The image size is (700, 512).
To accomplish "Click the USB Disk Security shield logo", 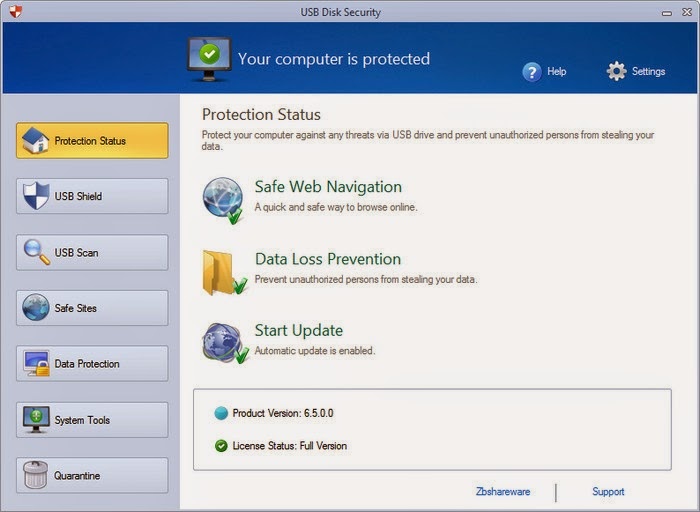I will (x=16, y=12).
